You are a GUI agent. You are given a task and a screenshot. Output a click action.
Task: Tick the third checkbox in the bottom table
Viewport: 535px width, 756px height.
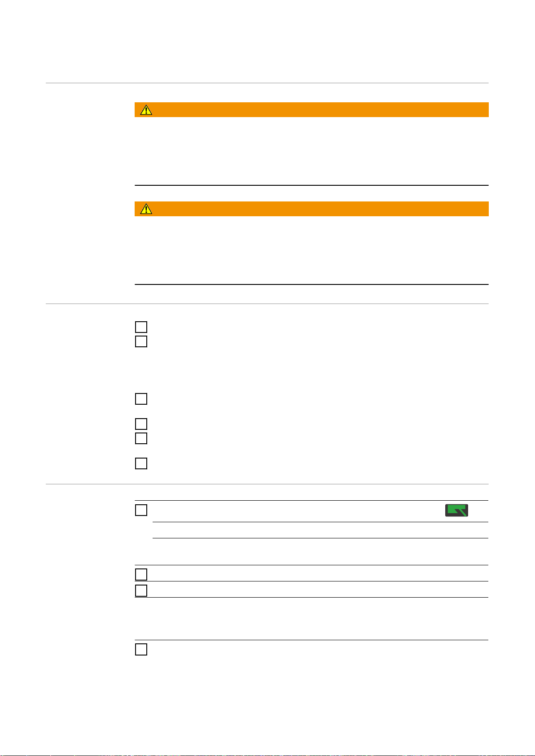(x=141, y=590)
